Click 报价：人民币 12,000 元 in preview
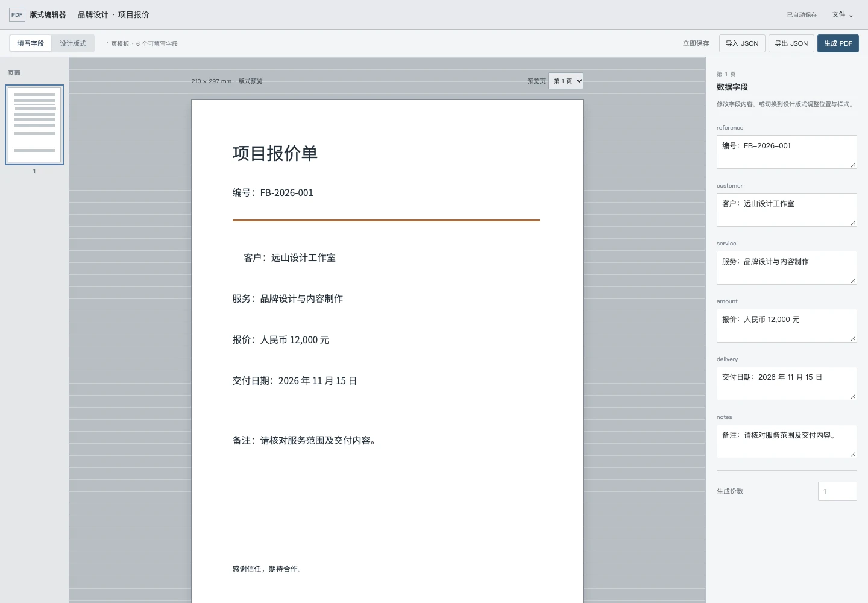Viewport: 868px width, 603px height. coord(281,340)
